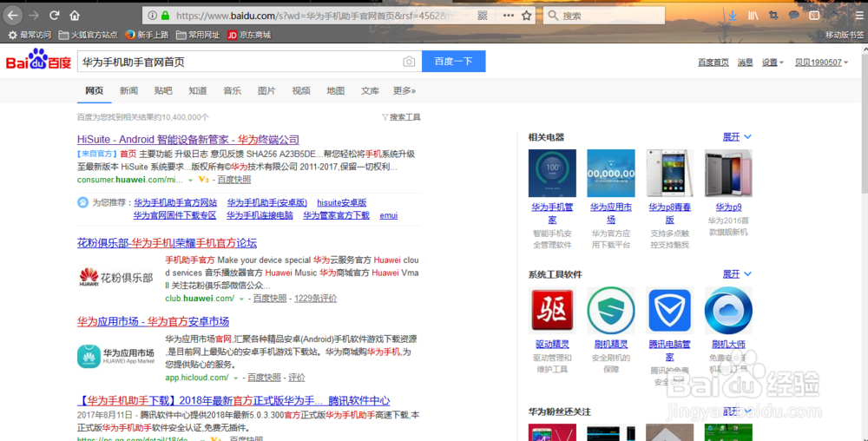Click the browser forward arrow
The height and width of the screenshot is (441, 868).
pos(34,16)
